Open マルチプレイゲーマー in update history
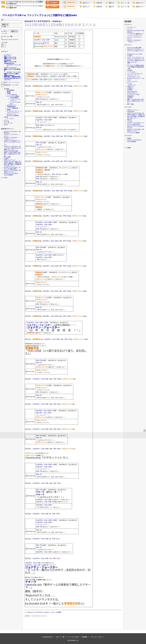This screenshot has height=644, width=146. coord(133,75)
